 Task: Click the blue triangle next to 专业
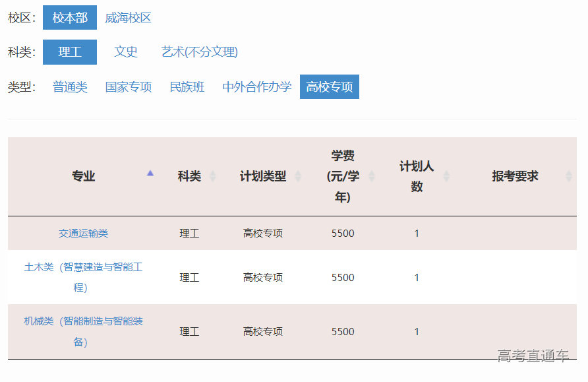pos(151,172)
